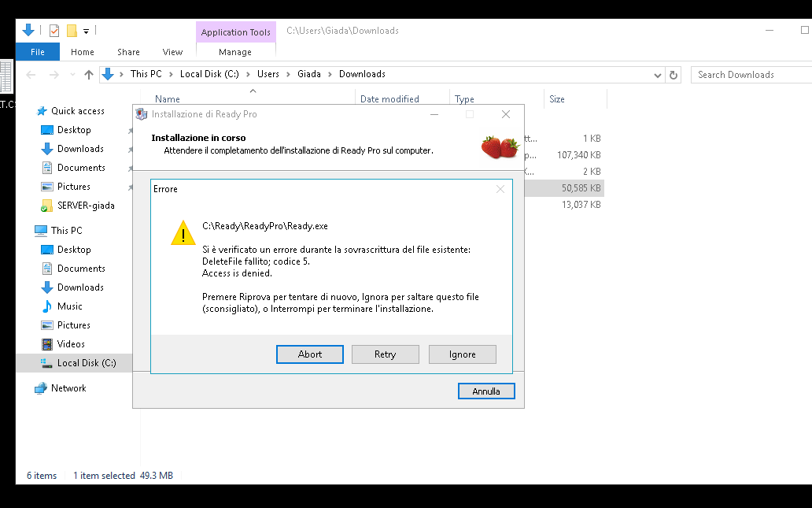Click the 1 KB file size cell
The height and width of the screenshot is (508, 812).
coord(592,139)
